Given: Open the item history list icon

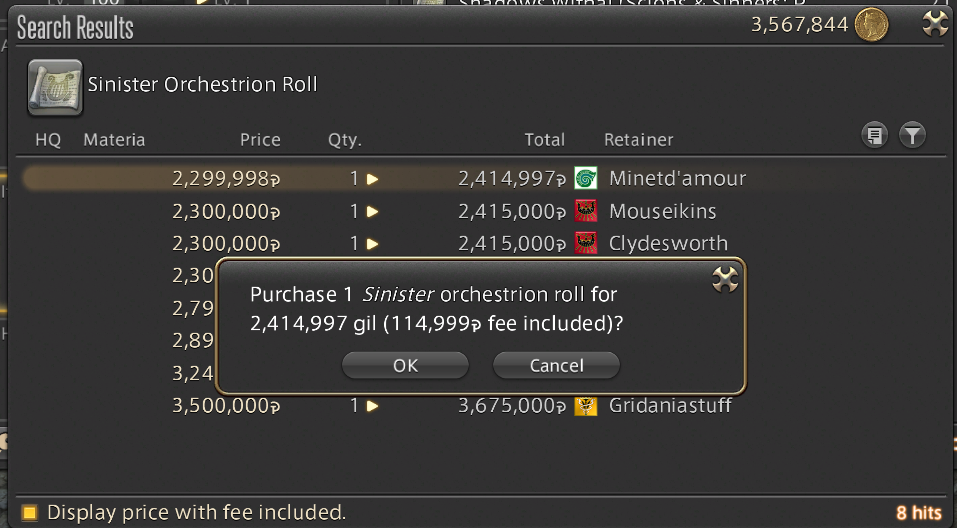Looking at the screenshot, I should pyautogui.click(x=875, y=135).
